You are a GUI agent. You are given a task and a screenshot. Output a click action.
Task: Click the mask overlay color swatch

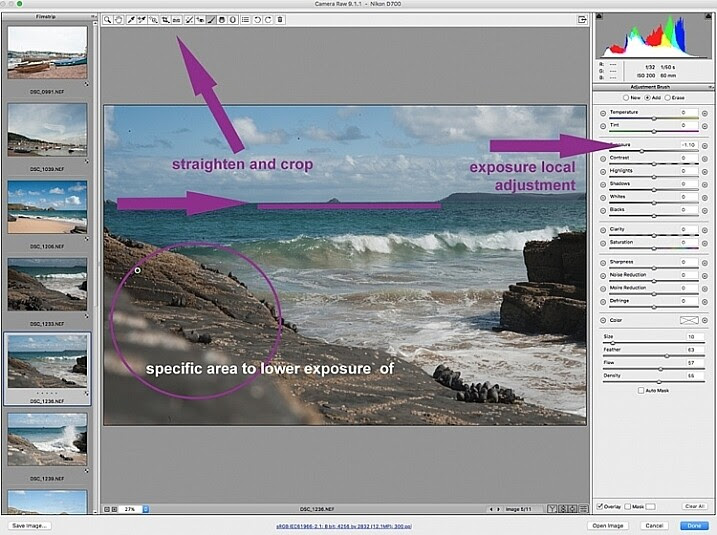(651, 506)
